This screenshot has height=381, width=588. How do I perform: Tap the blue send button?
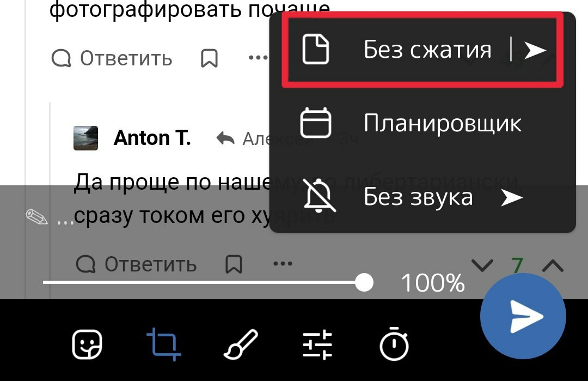click(523, 316)
